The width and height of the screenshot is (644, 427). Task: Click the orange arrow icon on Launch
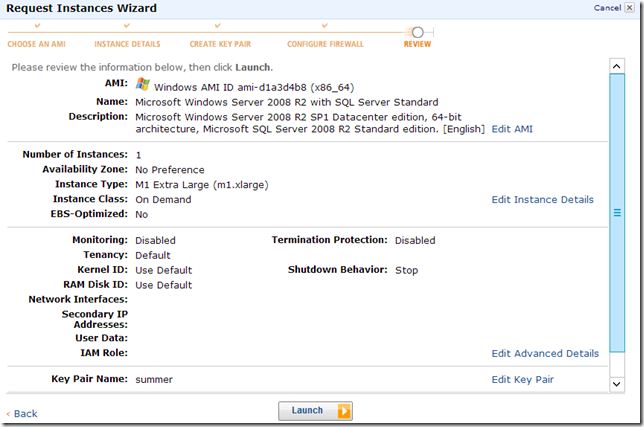[344, 411]
